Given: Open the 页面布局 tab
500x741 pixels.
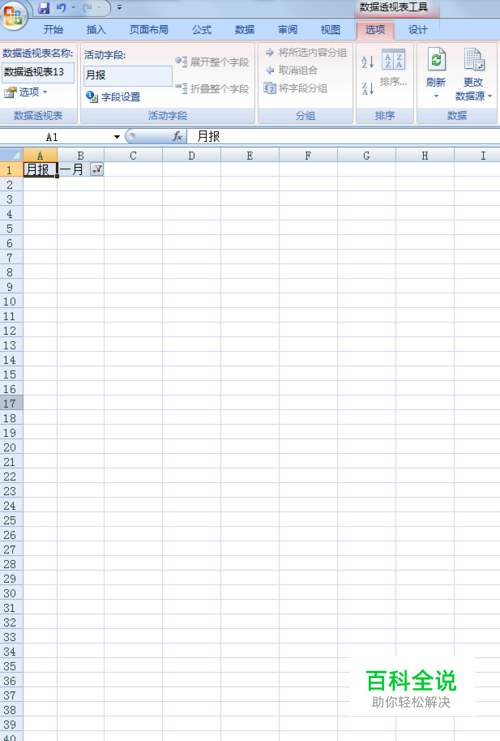Looking at the screenshot, I should (x=149, y=30).
